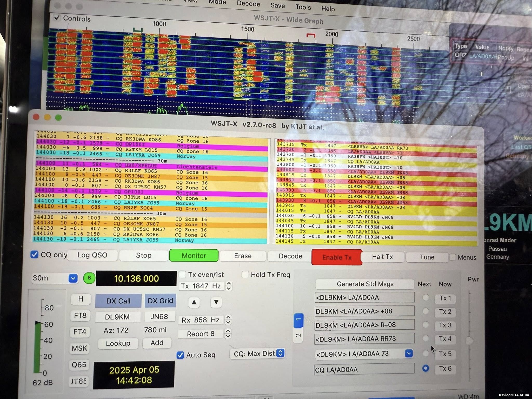The image size is (532, 399).
Task: Send Tx 4 message now
Action: 445,339
